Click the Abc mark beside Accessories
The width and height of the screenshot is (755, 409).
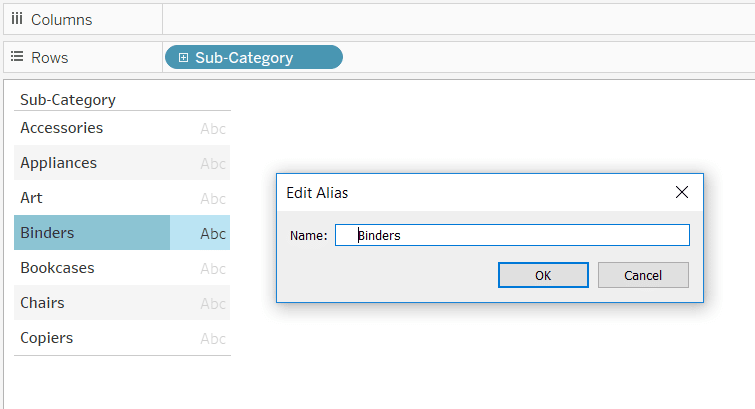213,129
